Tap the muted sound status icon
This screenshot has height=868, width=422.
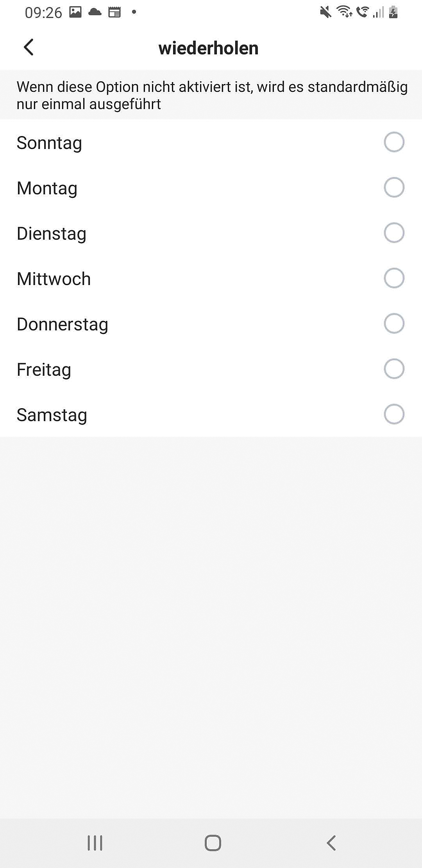click(325, 13)
